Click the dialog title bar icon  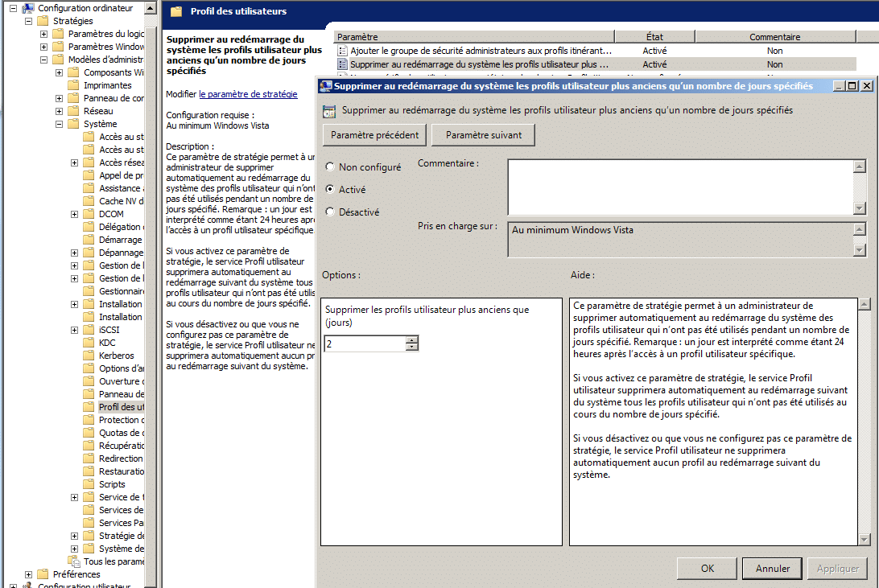coord(325,86)
